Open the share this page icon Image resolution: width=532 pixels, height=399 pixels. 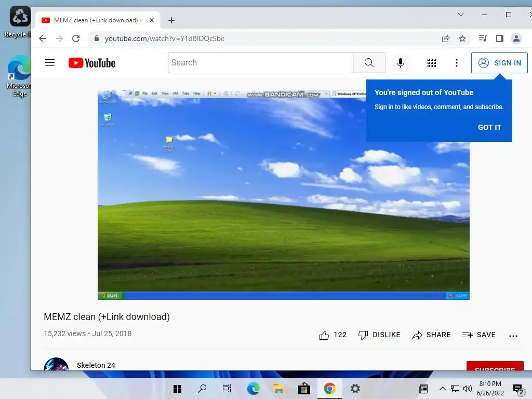point(446,38)
